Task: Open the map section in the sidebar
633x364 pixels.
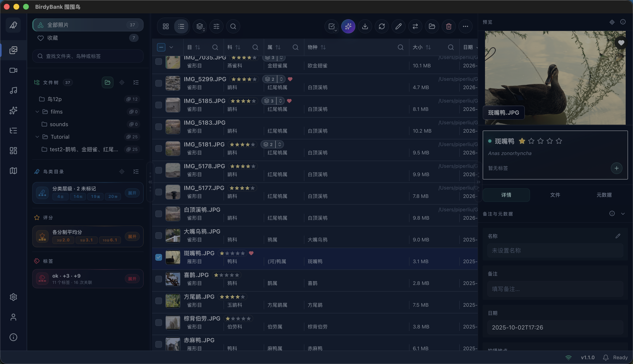Action: pos(13,171)
